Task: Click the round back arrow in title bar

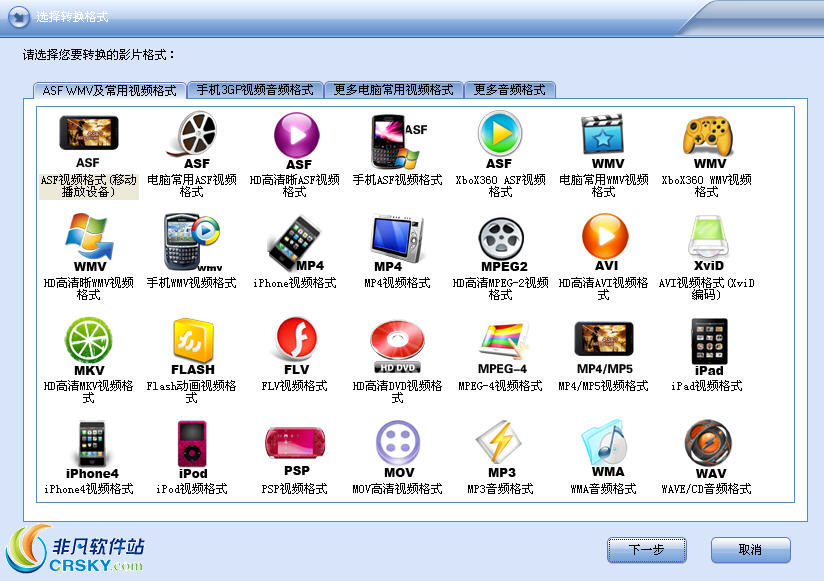Action: pyautogui.click(x=19, y=17)
